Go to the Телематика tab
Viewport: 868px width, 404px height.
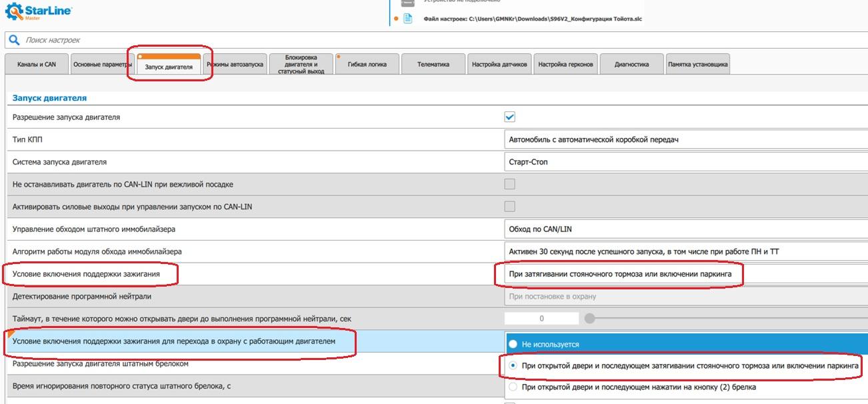pyautogui.click(x=433, y=65)
